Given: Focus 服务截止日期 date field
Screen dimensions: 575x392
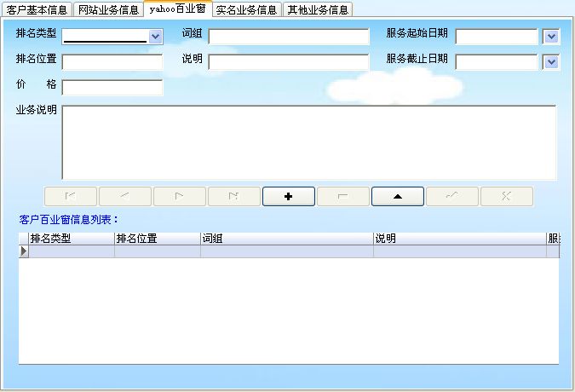Looking at the screenshot, I should pyautogui.click(x=497, y=62).
